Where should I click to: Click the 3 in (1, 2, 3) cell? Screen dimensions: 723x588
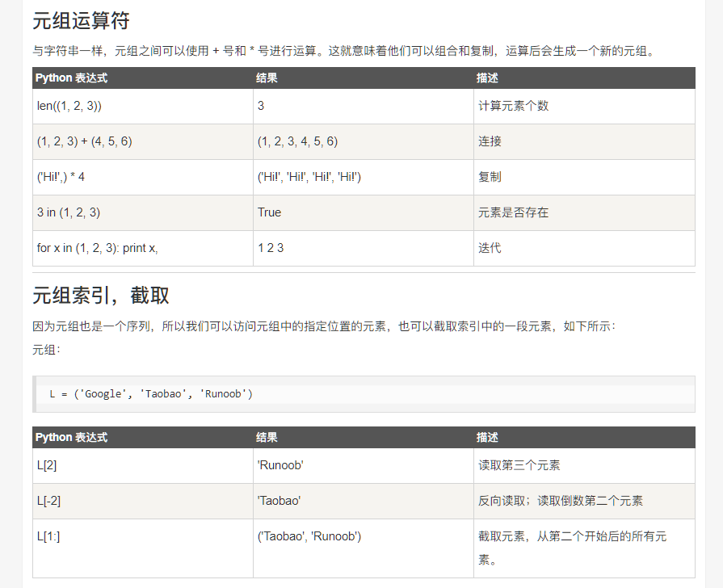[x=69, y=212]
